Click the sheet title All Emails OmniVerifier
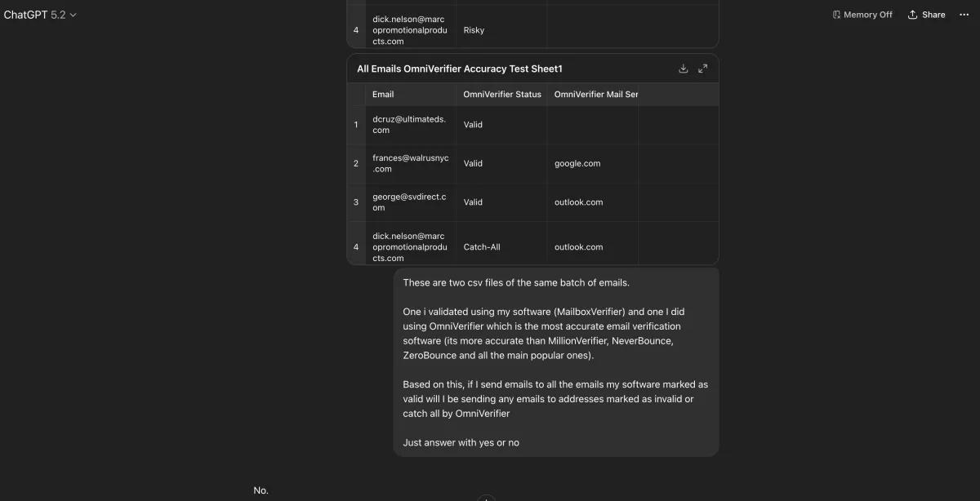Viewport: 980px width, 501px height. [459, 69]
